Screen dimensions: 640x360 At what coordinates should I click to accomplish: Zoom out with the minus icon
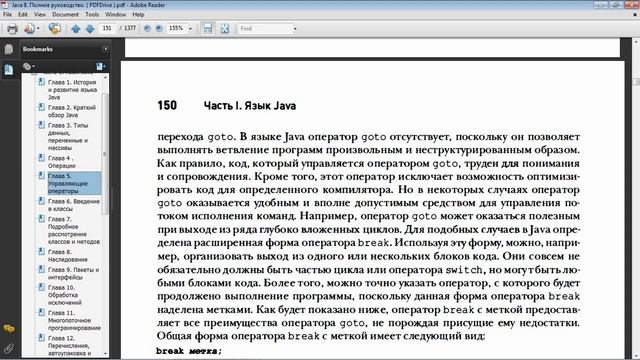coord(147,28)
